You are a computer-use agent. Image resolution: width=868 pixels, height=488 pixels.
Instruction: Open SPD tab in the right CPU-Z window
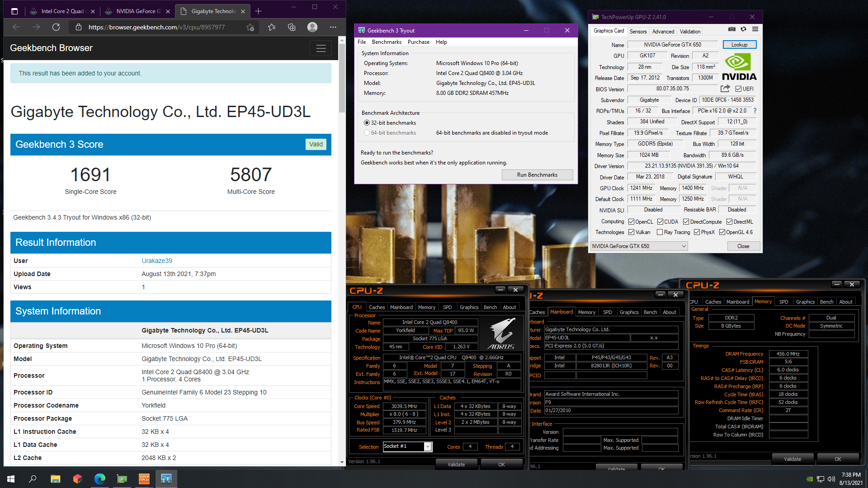pyautogui.click(x=783, y=302)
